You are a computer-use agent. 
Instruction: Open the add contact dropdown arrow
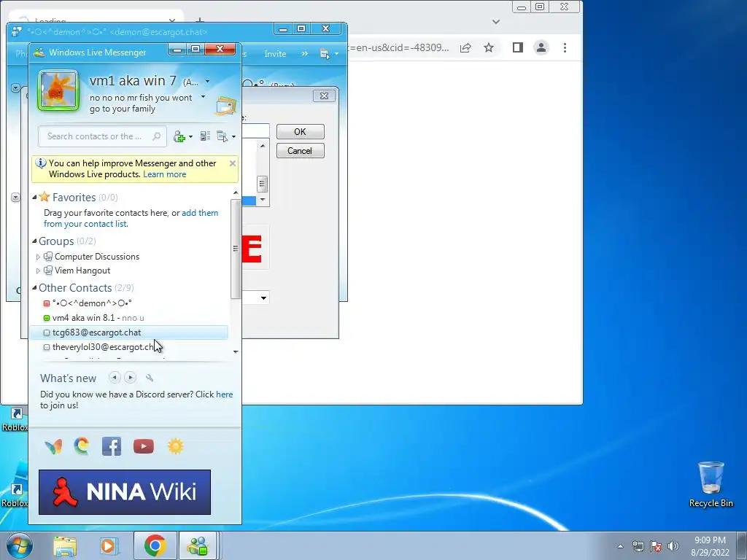coord(190,136)
